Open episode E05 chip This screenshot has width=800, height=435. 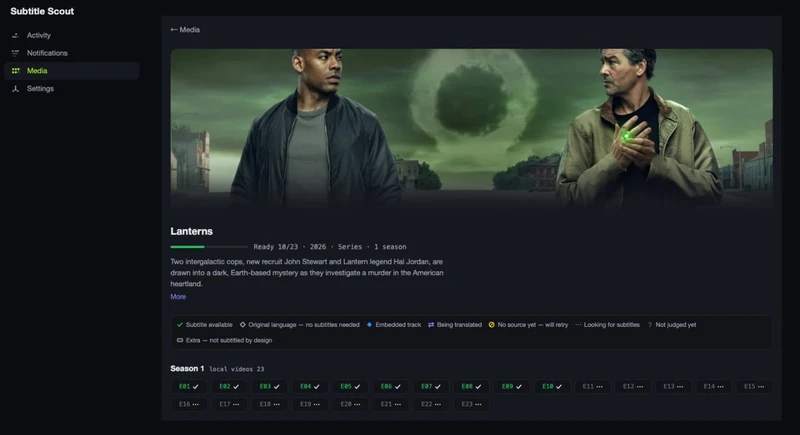[350, 387]
